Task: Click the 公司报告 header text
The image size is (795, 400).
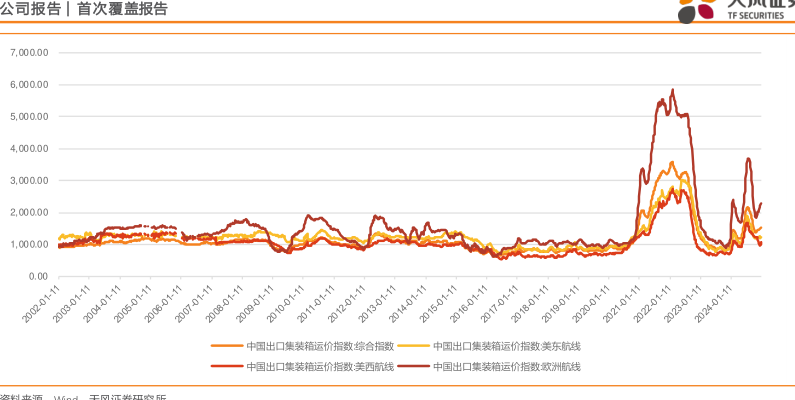Action: [x=30, y=9]
